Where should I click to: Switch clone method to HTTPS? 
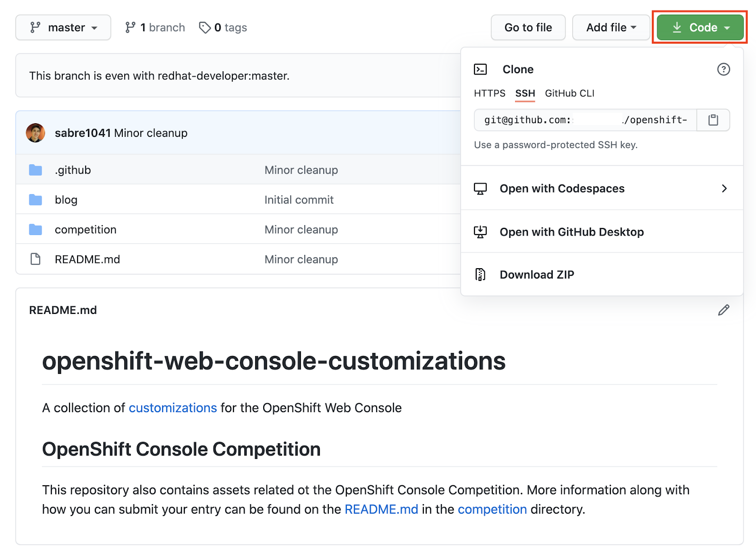point(489,93)
